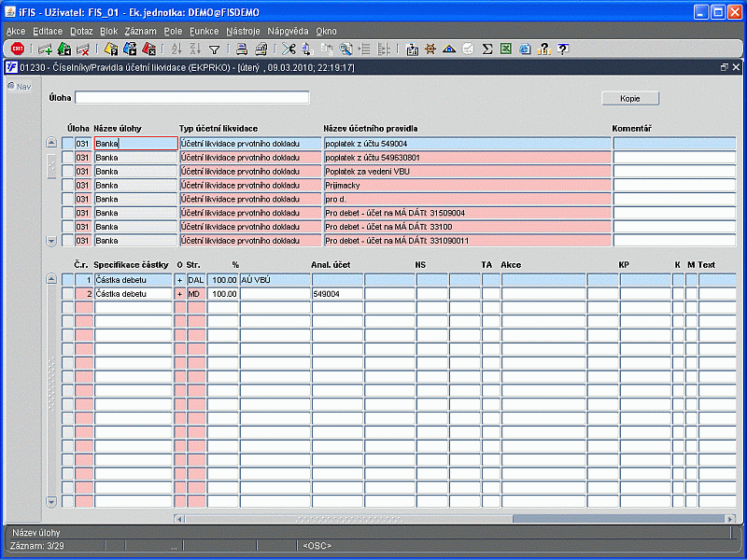Click the 'MD' side cell in row 2
The image size is (747, 560).
point(196,294)
